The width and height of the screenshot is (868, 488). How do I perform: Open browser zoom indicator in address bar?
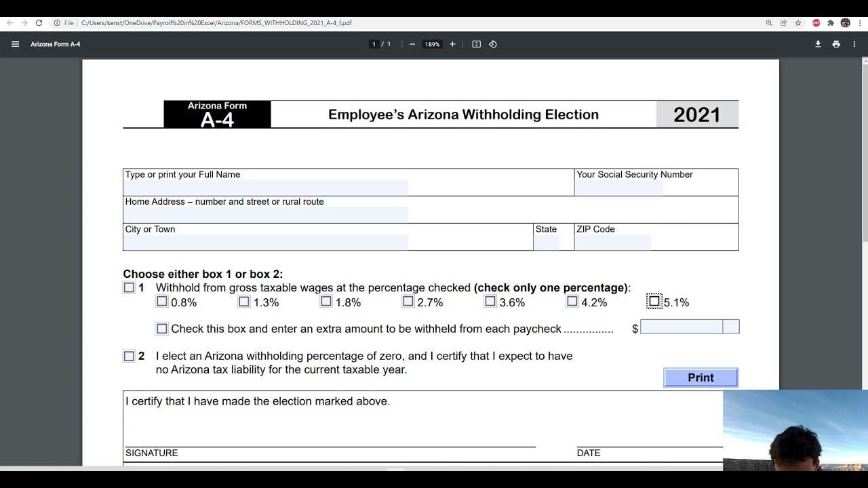point(769,23)
